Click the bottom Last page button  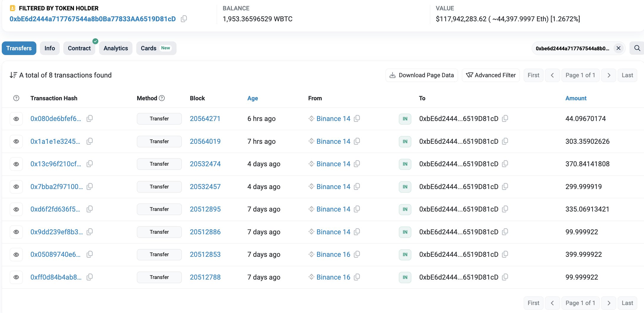pyautogui.click(x=627, y=303)
